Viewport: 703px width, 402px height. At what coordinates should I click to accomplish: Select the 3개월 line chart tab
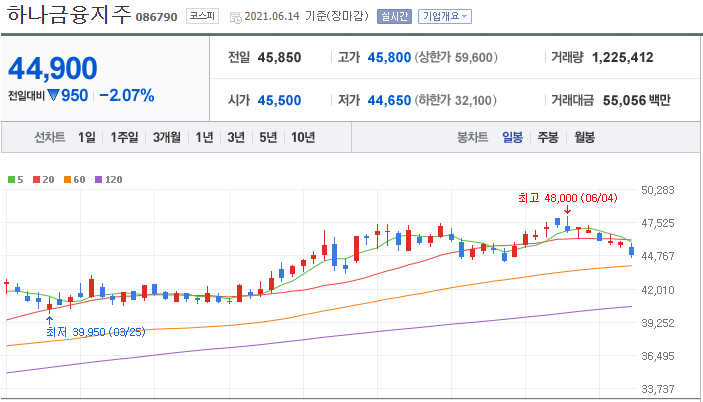166,137
